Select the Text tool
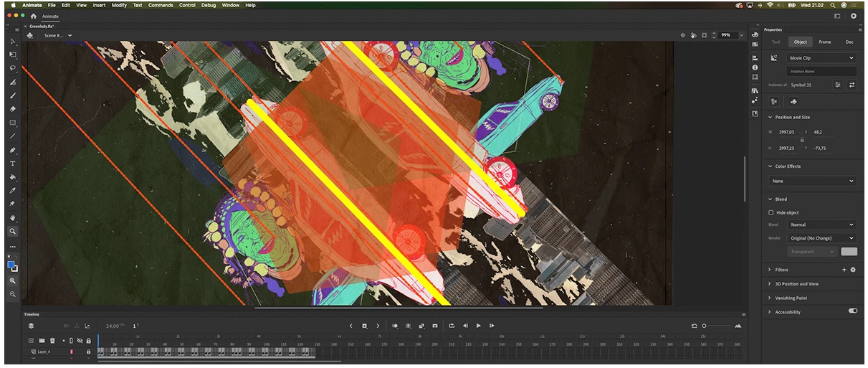This screenshot has height=368, width=868. click(13, 164)
